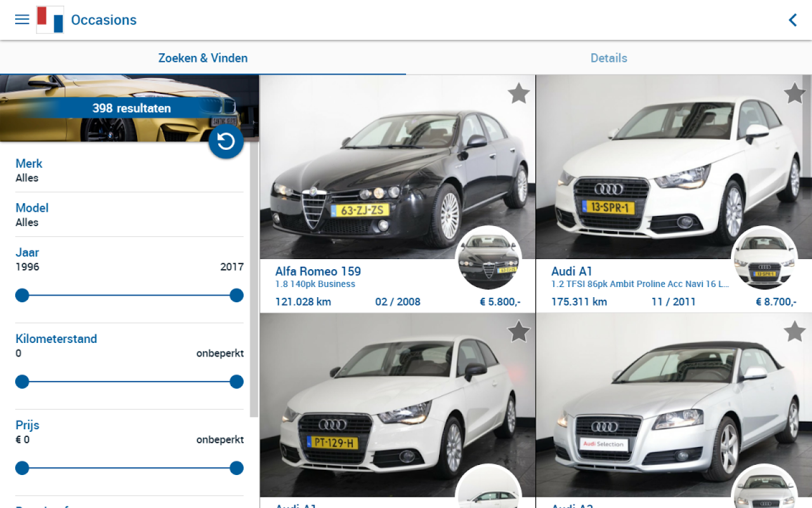Click the 1.8 140pk Business subtitle
812x508 pixels.
coord(315,284)
